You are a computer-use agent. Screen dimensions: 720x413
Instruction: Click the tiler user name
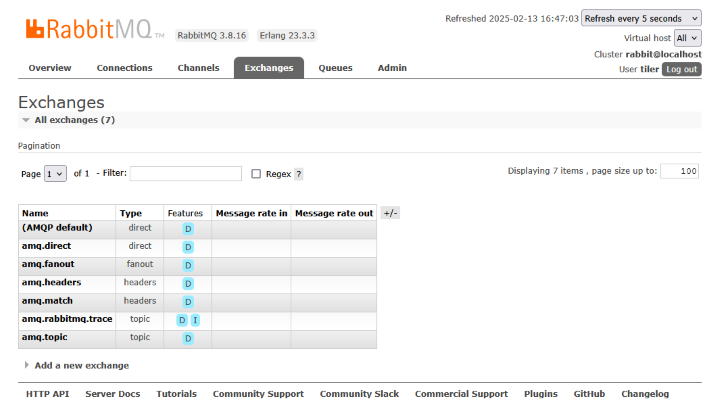649,69
